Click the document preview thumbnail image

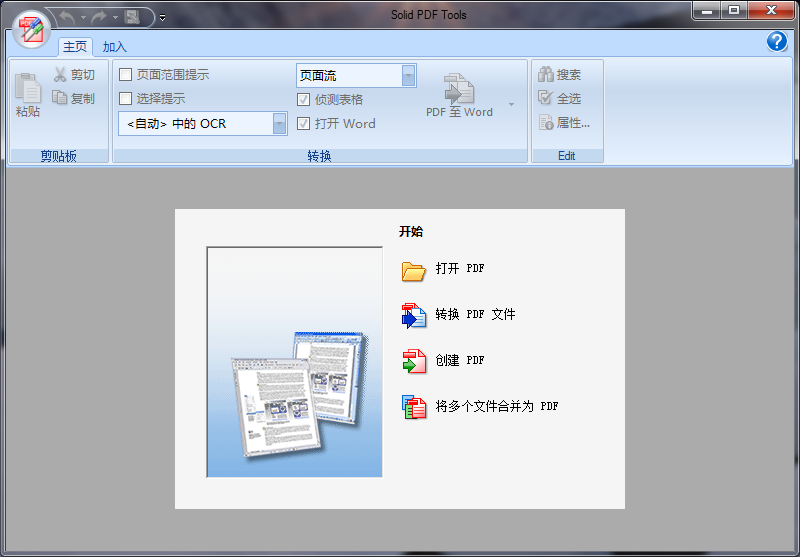[294, 362]
